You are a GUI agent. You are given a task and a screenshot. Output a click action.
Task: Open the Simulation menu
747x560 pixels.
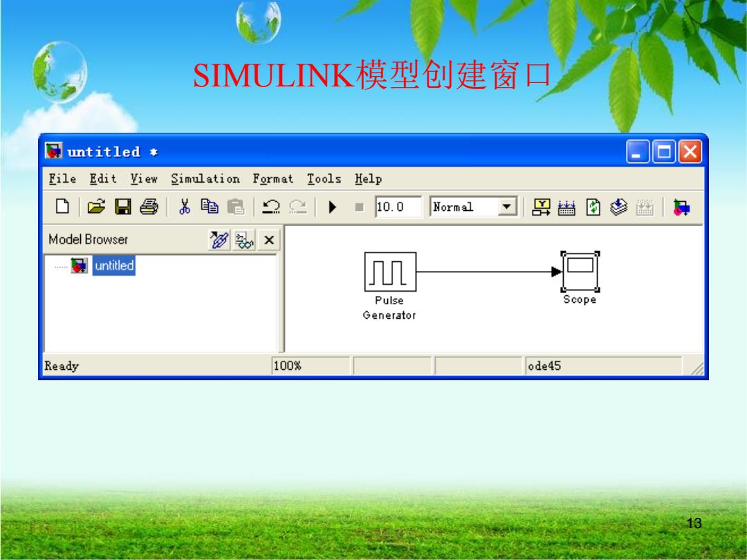pos(205,178)
